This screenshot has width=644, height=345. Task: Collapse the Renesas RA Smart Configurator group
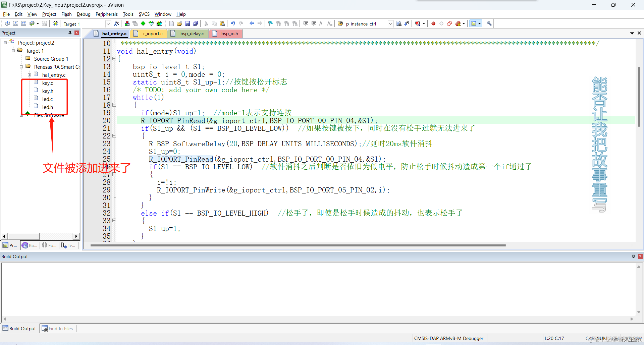click(21, 67)
